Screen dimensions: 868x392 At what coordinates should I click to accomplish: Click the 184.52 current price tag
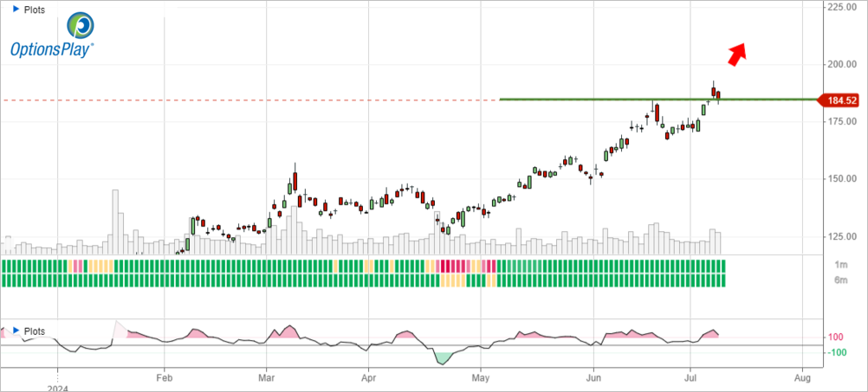tap(838, 100)
